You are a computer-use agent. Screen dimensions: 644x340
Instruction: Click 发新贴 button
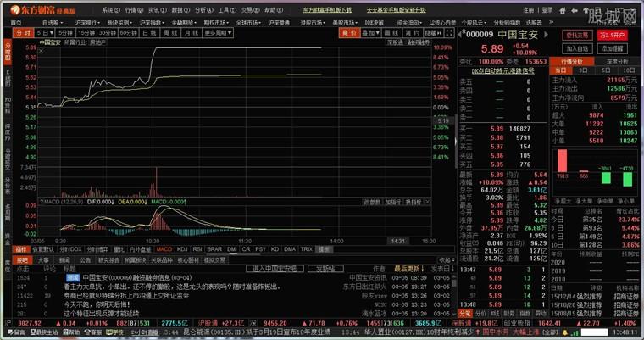[x=325, y=269]
